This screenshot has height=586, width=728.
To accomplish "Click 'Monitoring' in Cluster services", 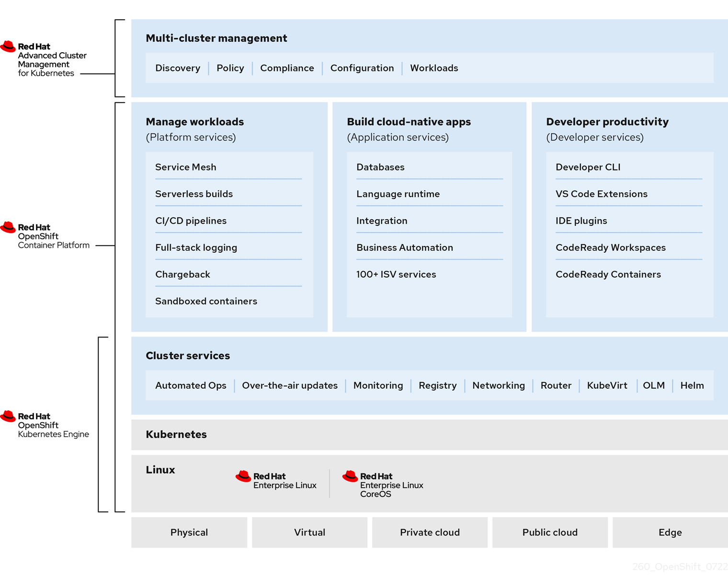I will 378,385.
